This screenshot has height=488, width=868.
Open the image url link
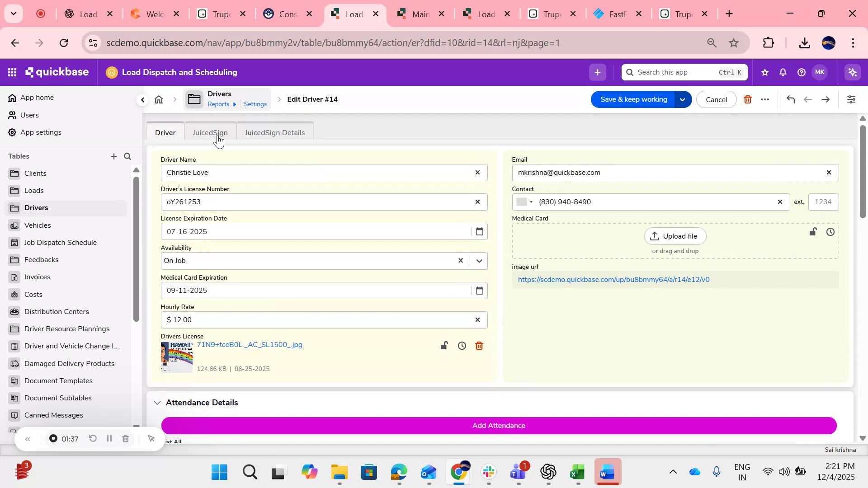[x=613, y=279]
